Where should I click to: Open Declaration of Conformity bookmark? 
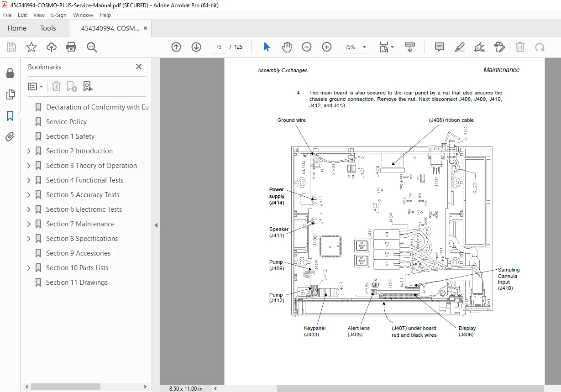coord(97,107)
